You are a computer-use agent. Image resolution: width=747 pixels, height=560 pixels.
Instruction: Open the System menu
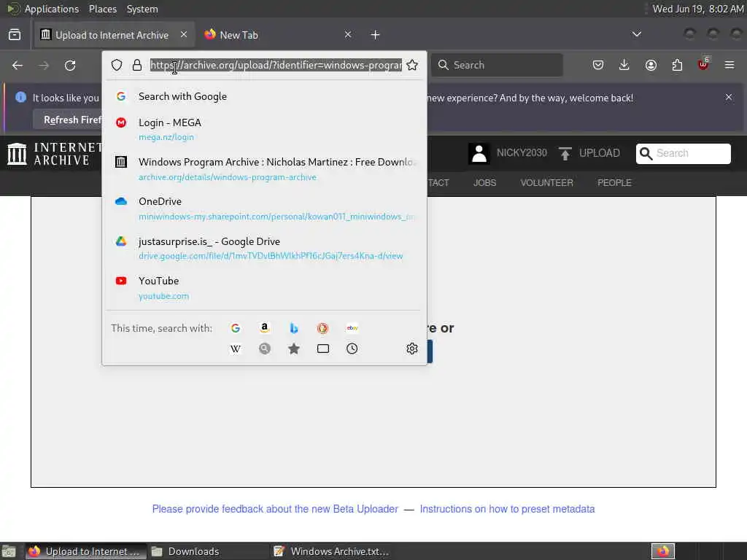point(142,9)
